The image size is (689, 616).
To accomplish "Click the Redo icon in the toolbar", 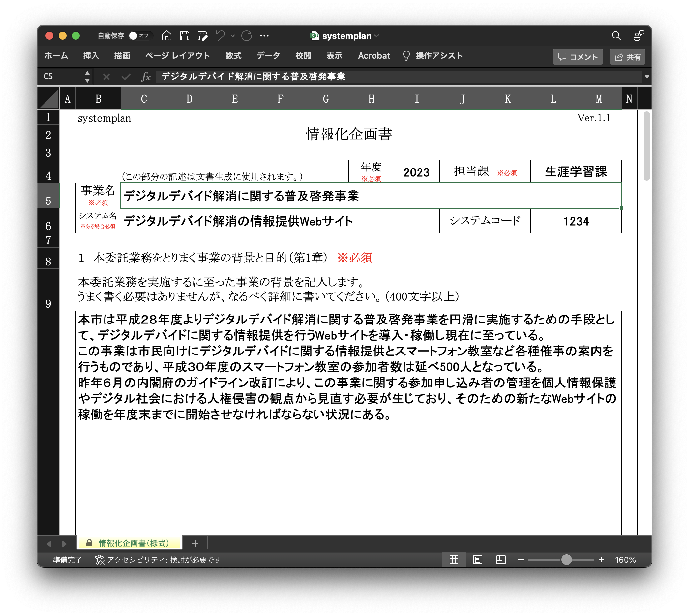I will (247, 36).
